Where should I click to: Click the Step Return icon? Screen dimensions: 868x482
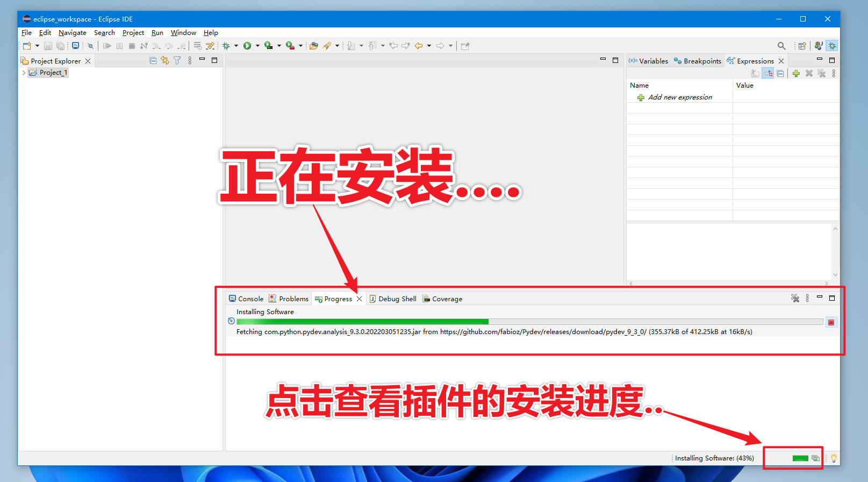coord(182,46)
